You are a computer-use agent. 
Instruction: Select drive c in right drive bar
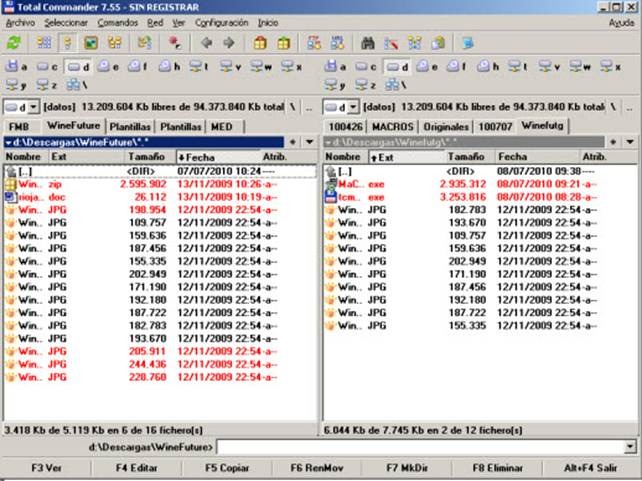[366, 66]
